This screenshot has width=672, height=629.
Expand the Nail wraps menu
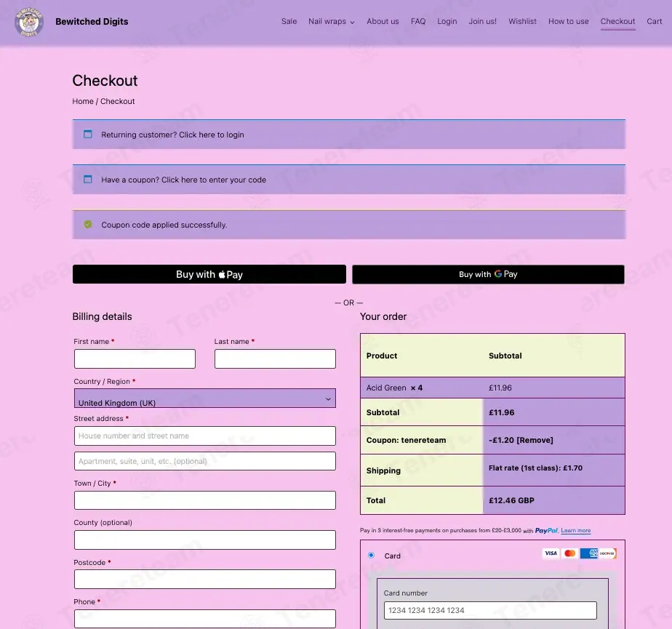click(x=331, y=22)
